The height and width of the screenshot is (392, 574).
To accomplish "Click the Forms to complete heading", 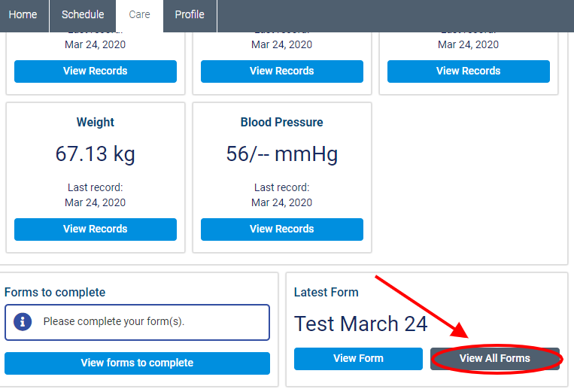I will pos(55,292).
